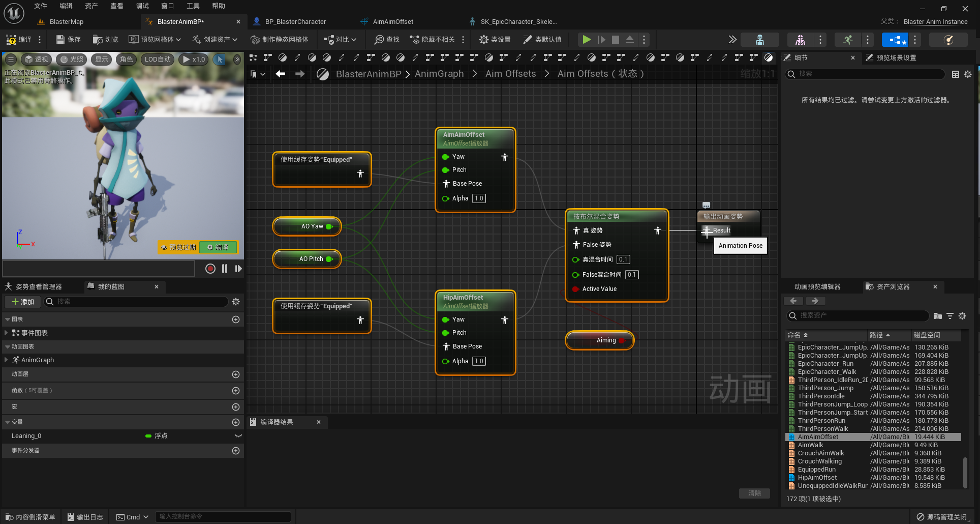Click the Find (查找) toolbar button

tap(387, 40)
